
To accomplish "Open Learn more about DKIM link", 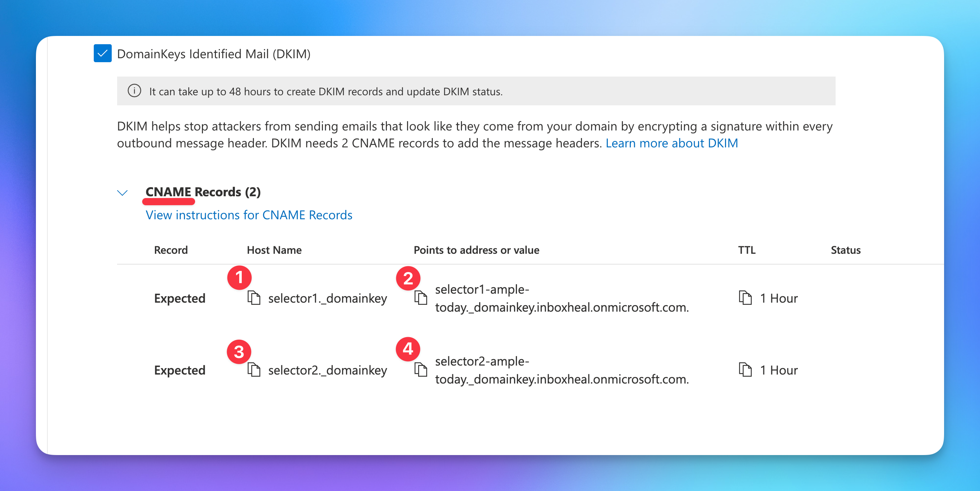I will [671, 143].
